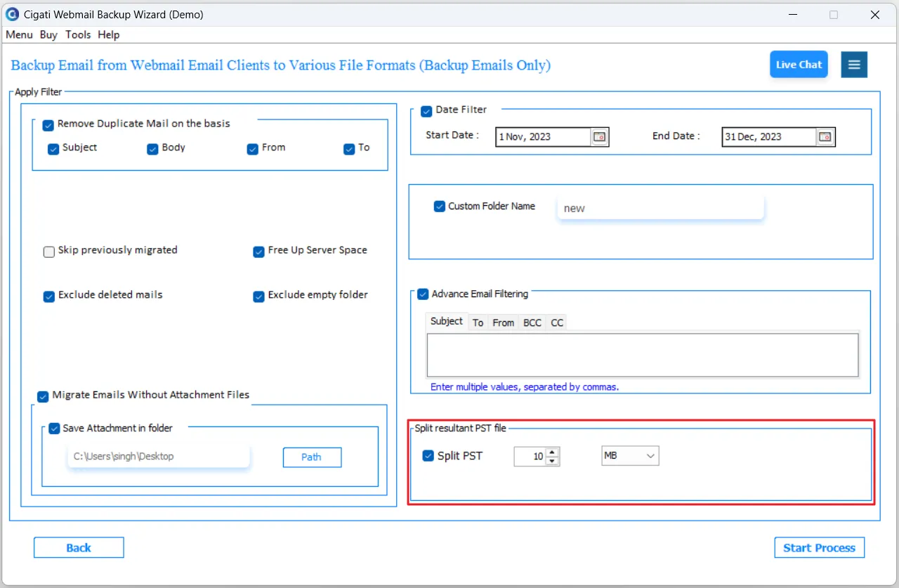Open the Menu menu

click(19, 34)
